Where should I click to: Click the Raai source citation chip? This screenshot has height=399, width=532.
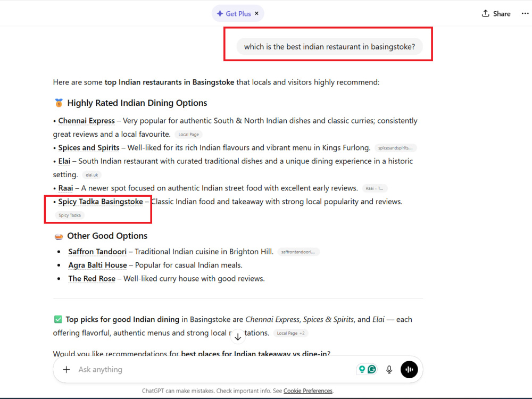(x=375, y=188)
